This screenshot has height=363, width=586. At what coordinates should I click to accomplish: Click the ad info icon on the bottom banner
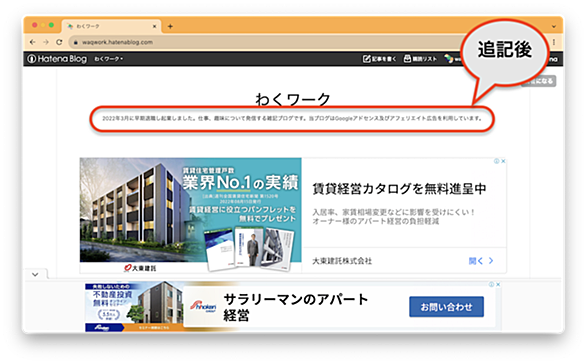coord(492,284)
